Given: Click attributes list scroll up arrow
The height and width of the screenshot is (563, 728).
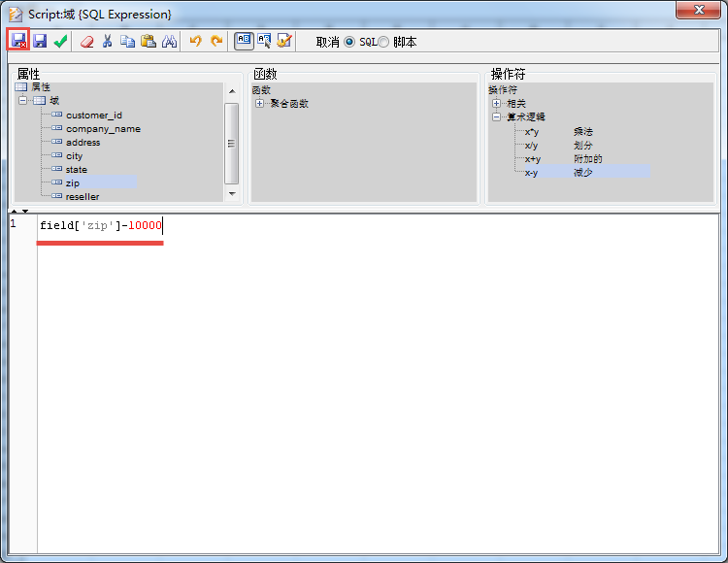Looking at the screenshot, I should pos(232,91).
